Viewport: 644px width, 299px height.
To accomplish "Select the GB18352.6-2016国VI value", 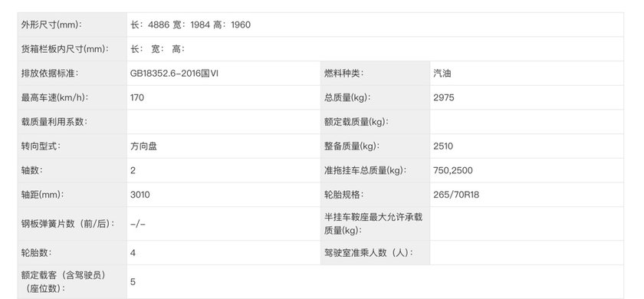I will point(175,74).
